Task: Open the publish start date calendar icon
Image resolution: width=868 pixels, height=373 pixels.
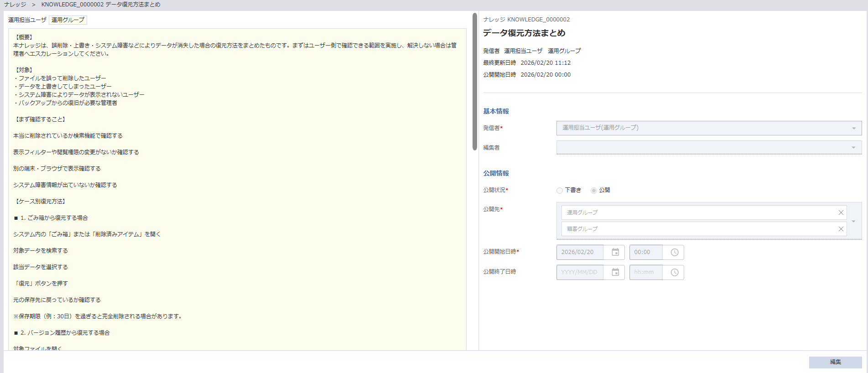Action: click(x=615, y=252)
